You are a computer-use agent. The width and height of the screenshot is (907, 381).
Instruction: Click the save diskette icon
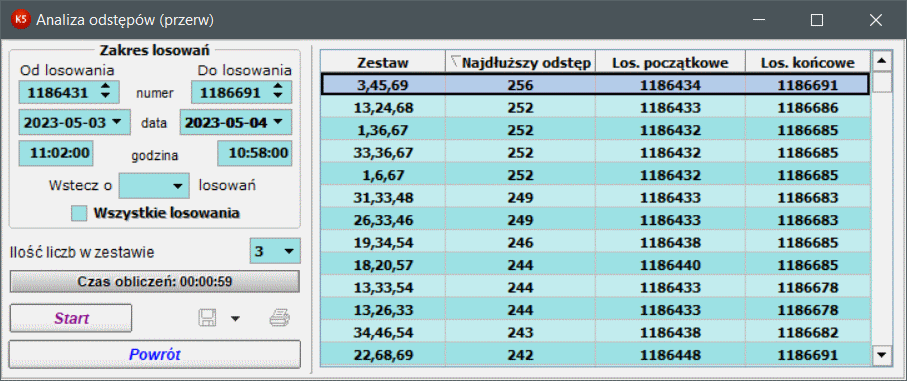(207, 318)
